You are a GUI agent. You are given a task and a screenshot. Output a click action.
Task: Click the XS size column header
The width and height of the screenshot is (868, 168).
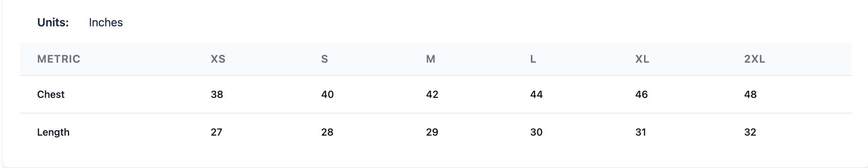point(218,59)
